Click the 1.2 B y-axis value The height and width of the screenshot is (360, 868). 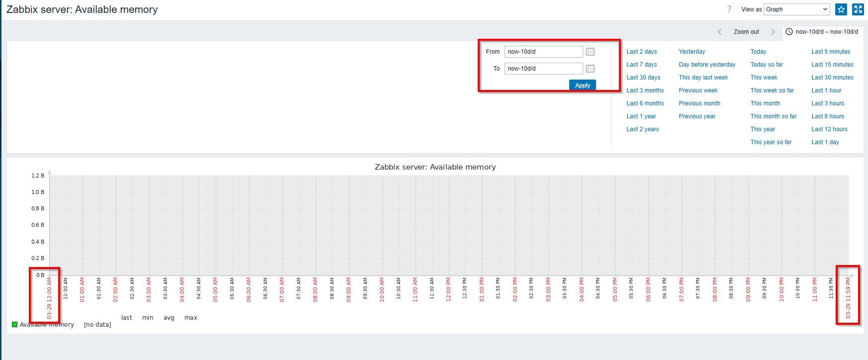[38, 176]
